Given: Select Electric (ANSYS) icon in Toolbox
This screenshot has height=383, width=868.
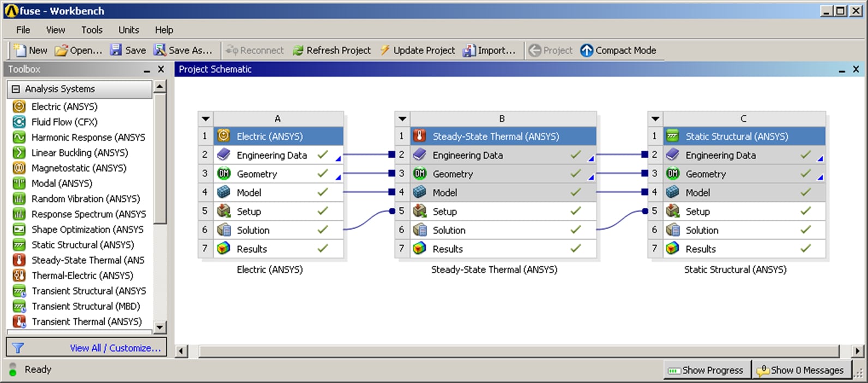Looking at the screenshot, I should point(19,106).
